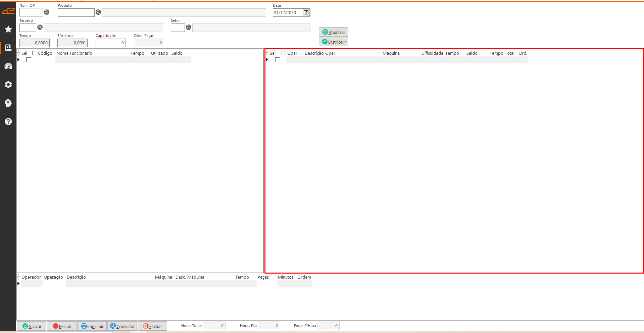Open the dashboard gauge icon in sidebar
Viewport: 644px width, 333px height.
8,66
